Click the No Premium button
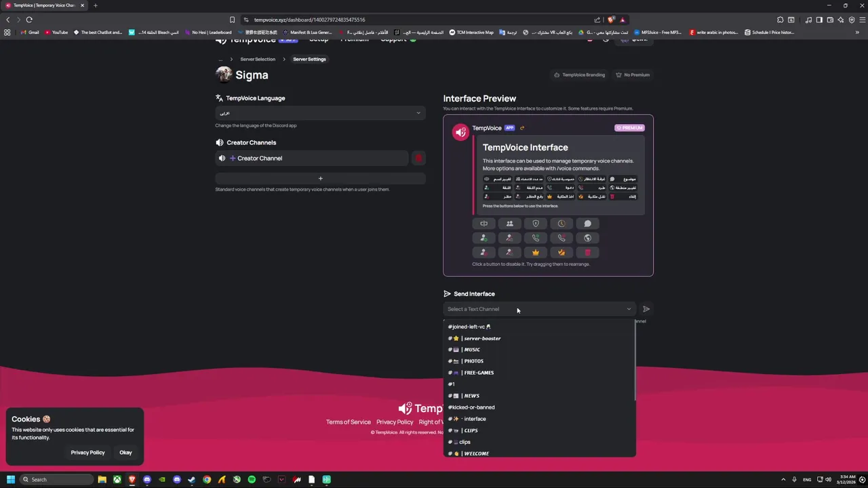868x488 pixels. point(633,75)
